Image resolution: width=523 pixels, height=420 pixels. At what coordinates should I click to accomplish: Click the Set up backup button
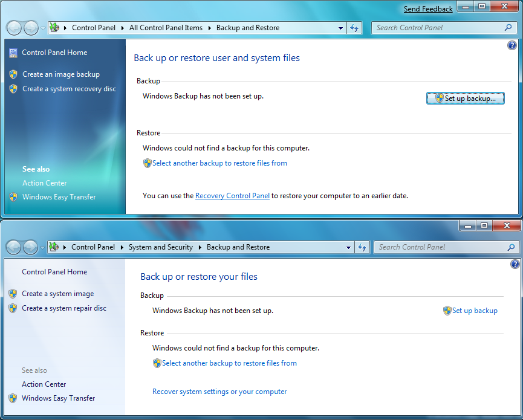(465, 98)
